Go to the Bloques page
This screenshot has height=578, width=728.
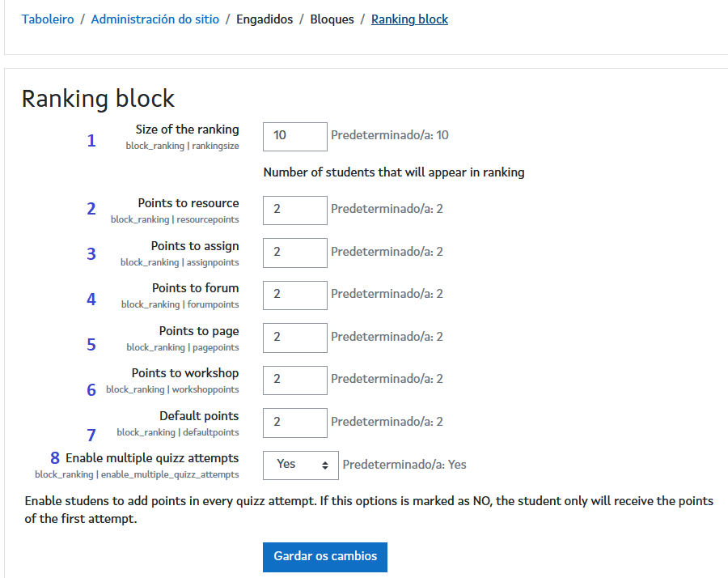pyautogui.click(x=332, y=19)
